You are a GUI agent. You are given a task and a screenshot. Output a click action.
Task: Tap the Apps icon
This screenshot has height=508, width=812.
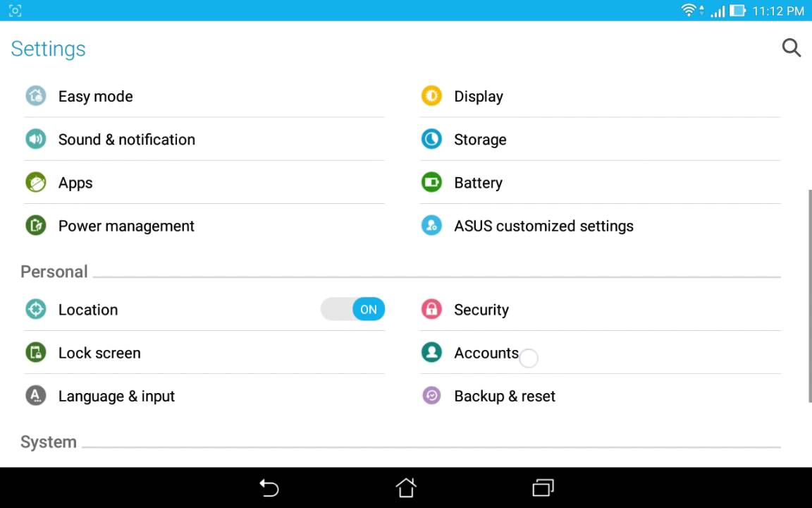[35, 183]
